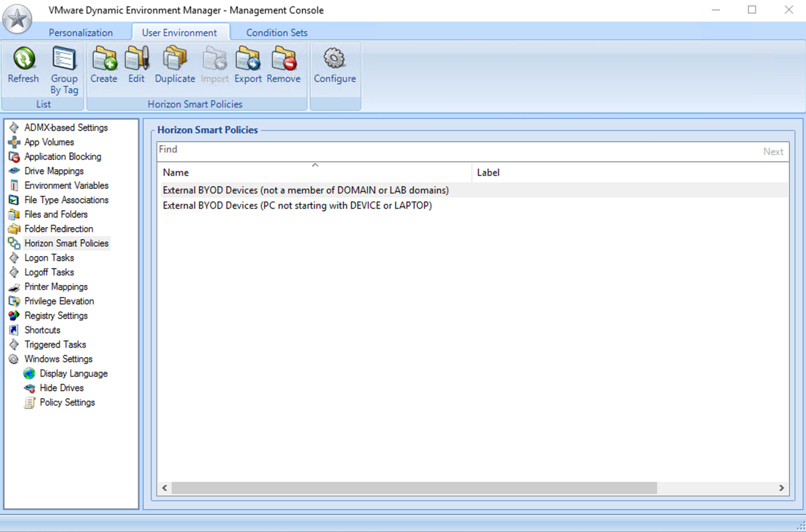Image resolution: width=806 pixels, height=532 pixels.
Task: Open the Condition Sets tab
Action: (x=276, y=33)
